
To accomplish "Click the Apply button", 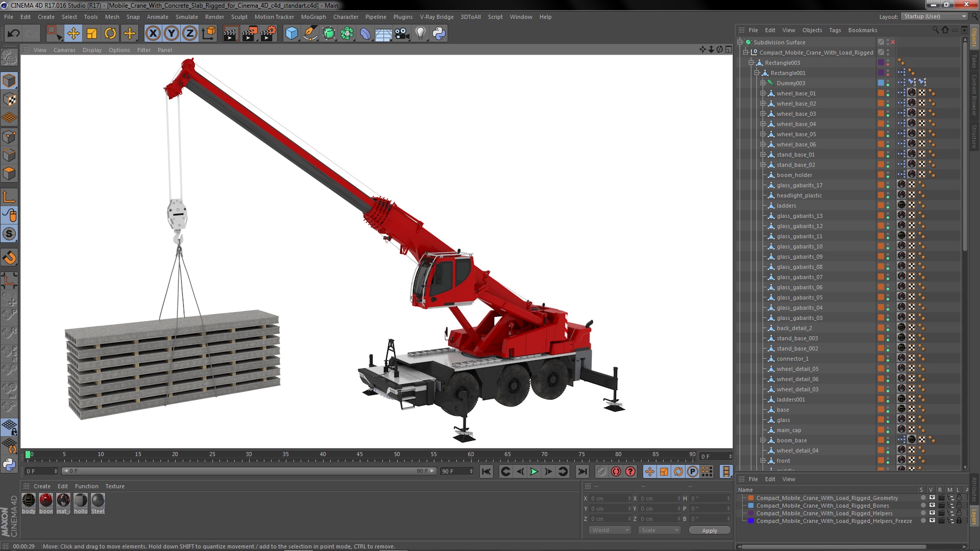I will tap(709, 531).
